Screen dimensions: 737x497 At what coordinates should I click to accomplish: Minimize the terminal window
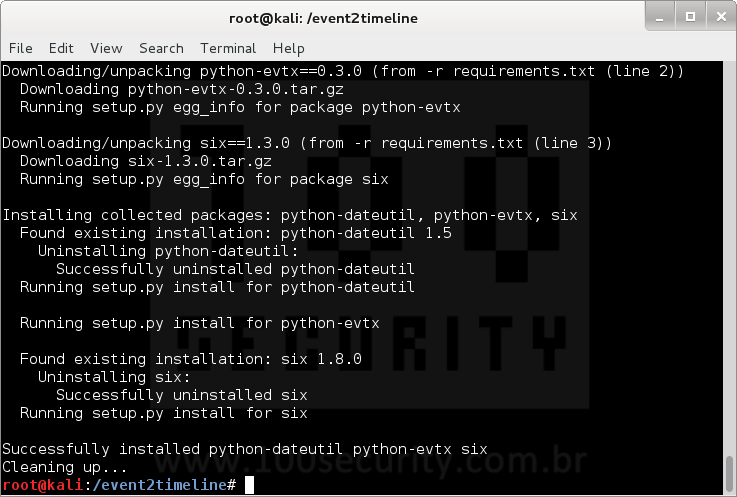[x=660, y=17]
